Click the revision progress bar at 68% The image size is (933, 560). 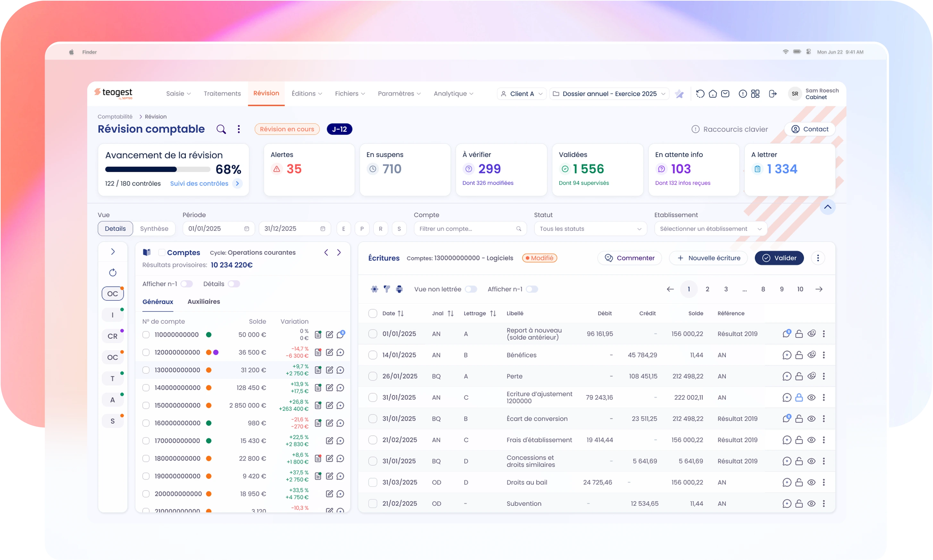pyautogui.click(x=157, y=169)
